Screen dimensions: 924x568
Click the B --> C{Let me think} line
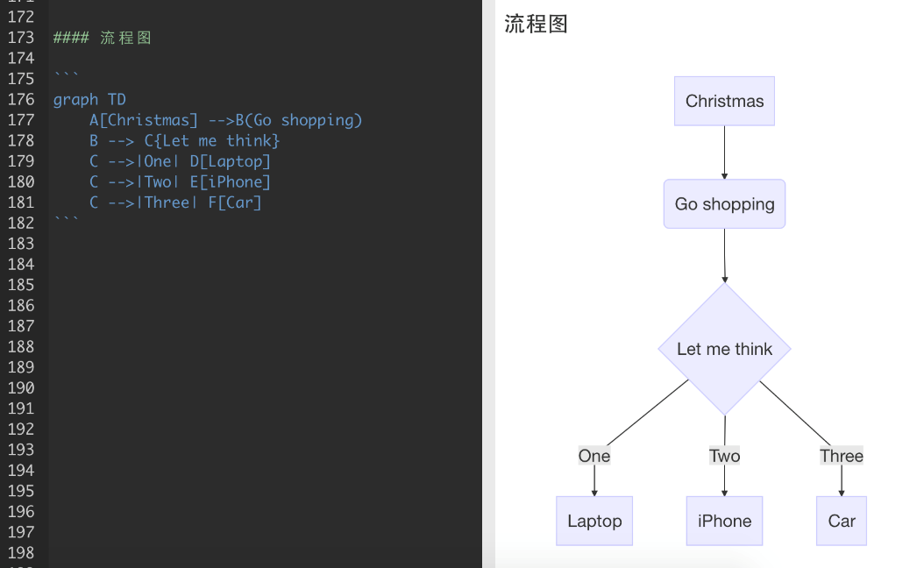[185, 140]
